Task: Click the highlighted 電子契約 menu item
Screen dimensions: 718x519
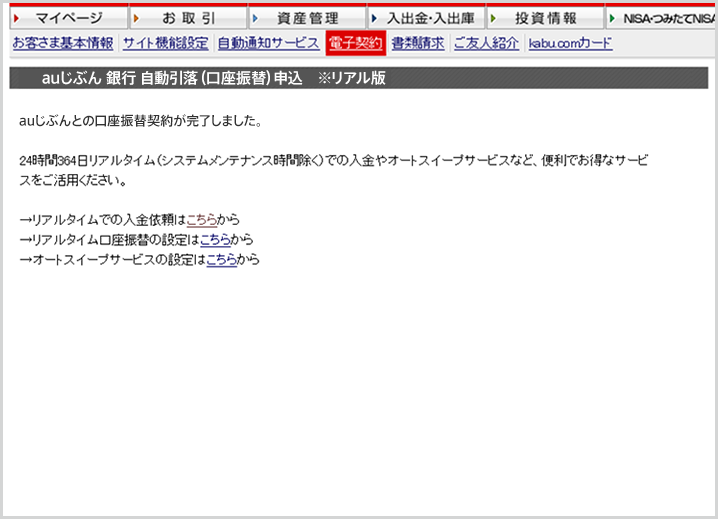Action: 355,43
